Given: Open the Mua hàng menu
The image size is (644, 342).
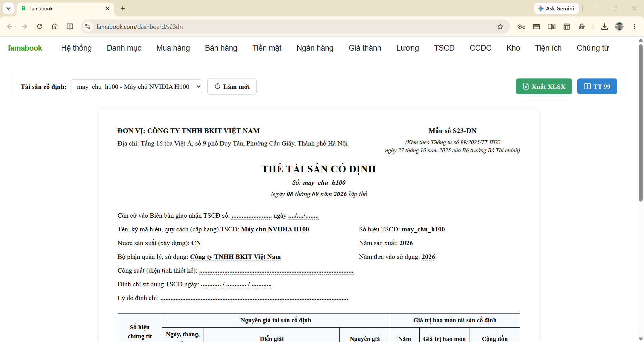Looking at the screenshot, I should tap(173, 48).
